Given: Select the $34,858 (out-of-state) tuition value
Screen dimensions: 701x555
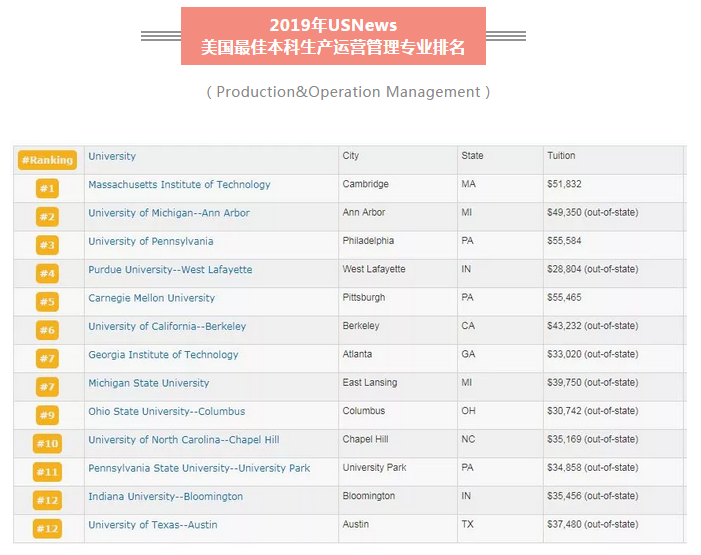Looking at the screenshot, I should pos(593,468).
